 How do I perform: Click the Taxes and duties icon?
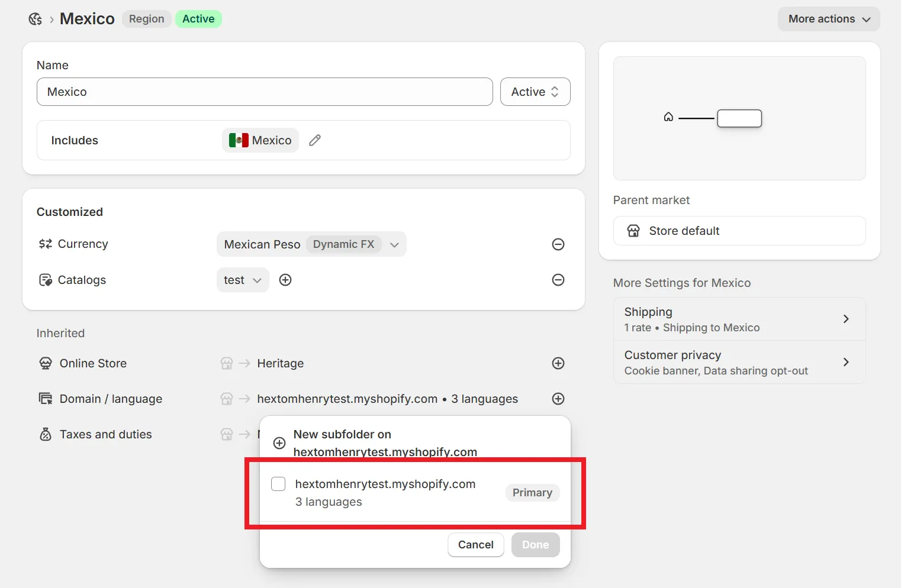[46, 434]
